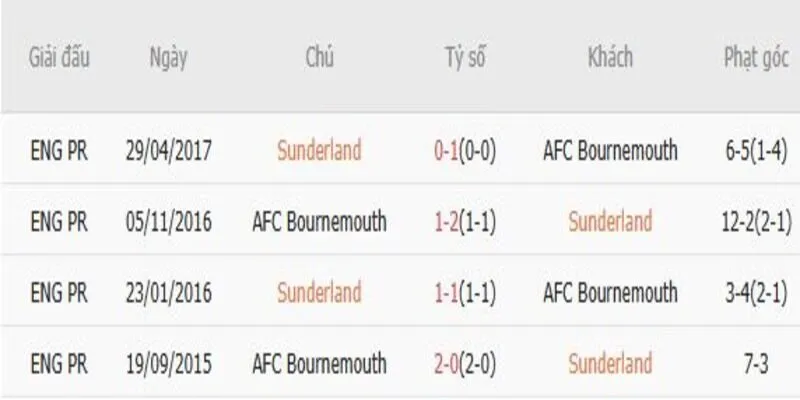The width and height of the screenshot is (800, 400).
Task: Click Sunderland away team link dated 19/09/2015
Action: pos(610,362)
